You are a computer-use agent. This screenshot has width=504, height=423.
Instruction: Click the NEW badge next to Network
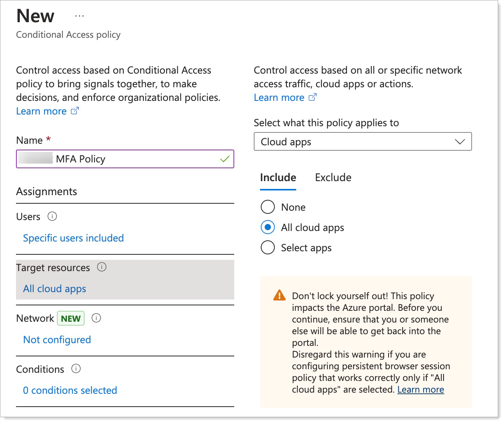(x=71, y=319)
